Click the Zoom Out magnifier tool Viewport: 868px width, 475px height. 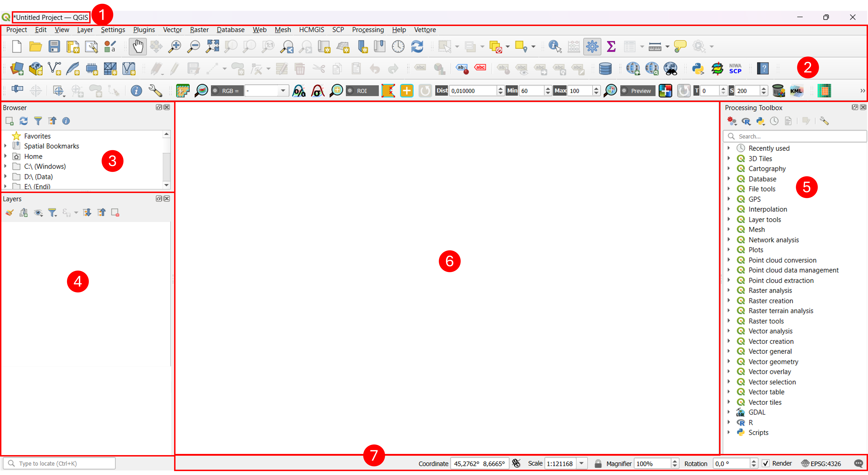coord(193,46)
